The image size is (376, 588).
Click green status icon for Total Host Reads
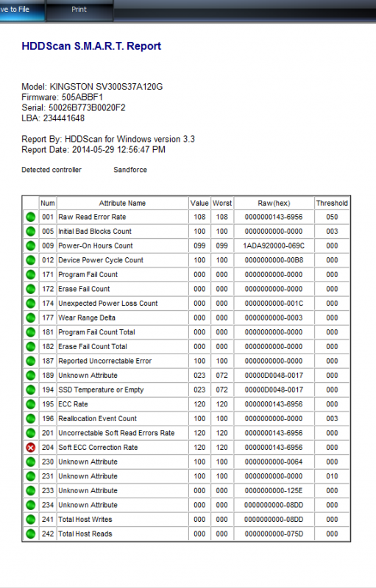(31, 534)
